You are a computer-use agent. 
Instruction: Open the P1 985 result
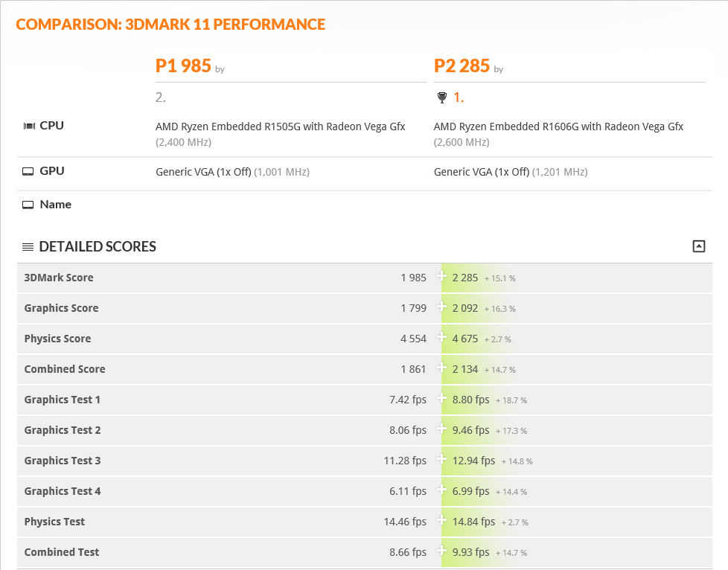[183, 66]
